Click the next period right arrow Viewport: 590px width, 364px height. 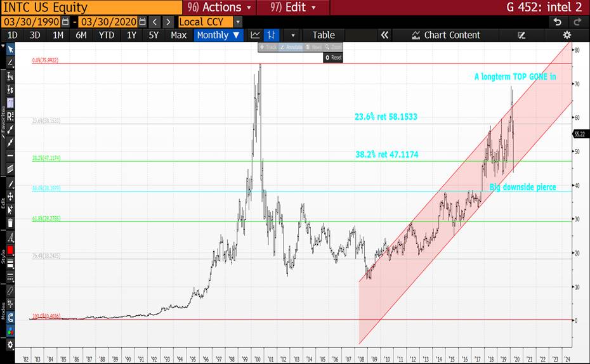coord(168,22)
